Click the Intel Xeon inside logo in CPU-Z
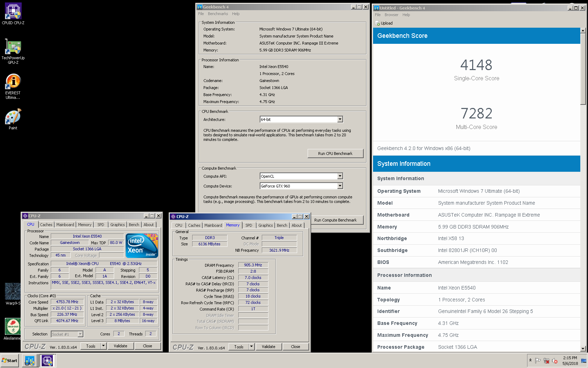Viewport: 588px width, 368px height. 142,246
